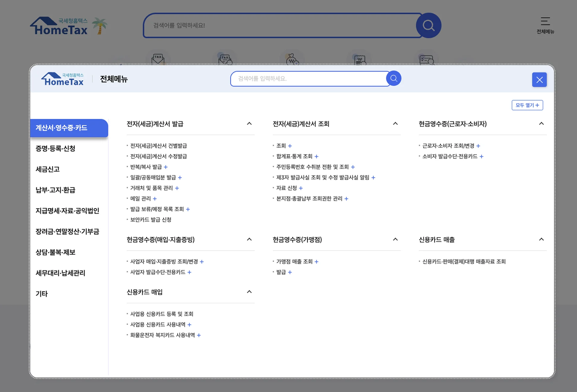Collapse the 전자(세금)계산서 발급 section chevron

pyautogui.click(x=249, y=123)
